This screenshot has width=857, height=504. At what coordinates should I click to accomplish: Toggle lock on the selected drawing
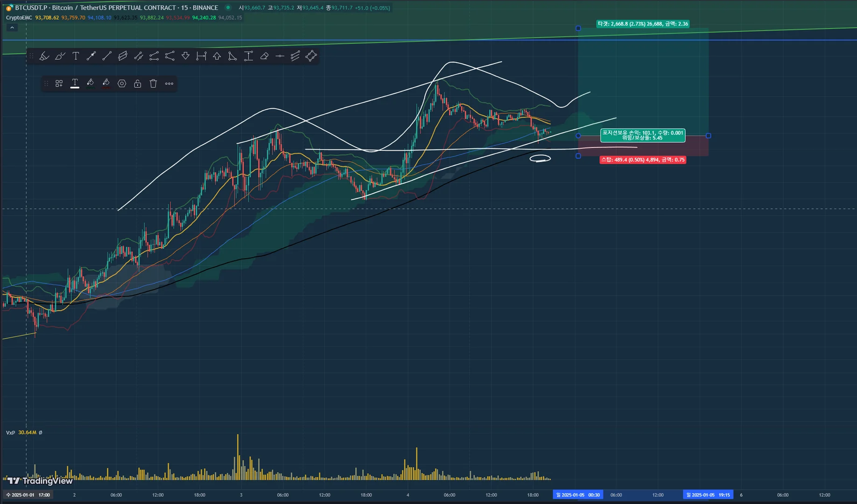pyautogui.click(x=138, y=84)
